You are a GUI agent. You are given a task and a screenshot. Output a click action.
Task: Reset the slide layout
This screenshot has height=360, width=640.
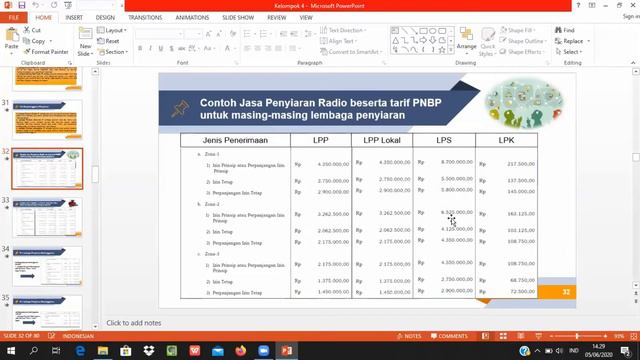click(x=109, y=41)
